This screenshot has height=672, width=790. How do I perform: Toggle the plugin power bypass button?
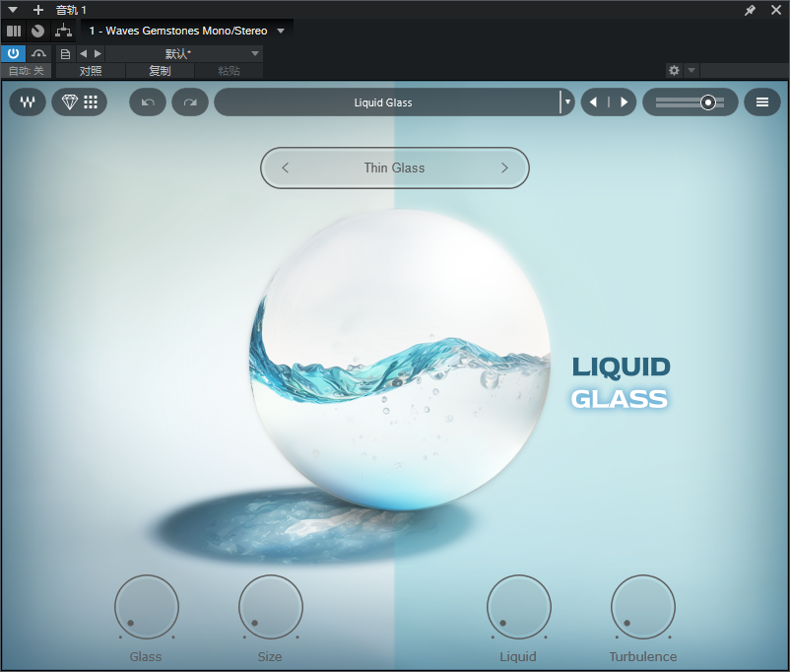coord(13,53)
